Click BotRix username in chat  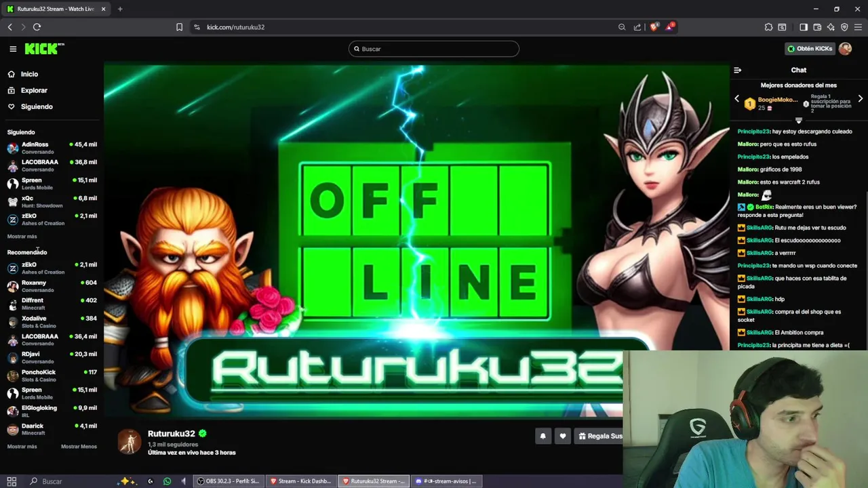tap(764, 207)
